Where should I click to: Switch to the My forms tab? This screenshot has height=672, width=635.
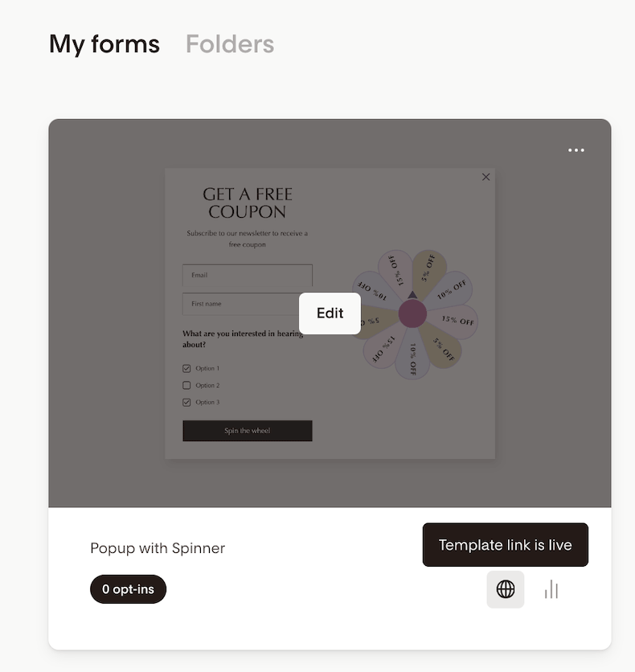(104, 44)
